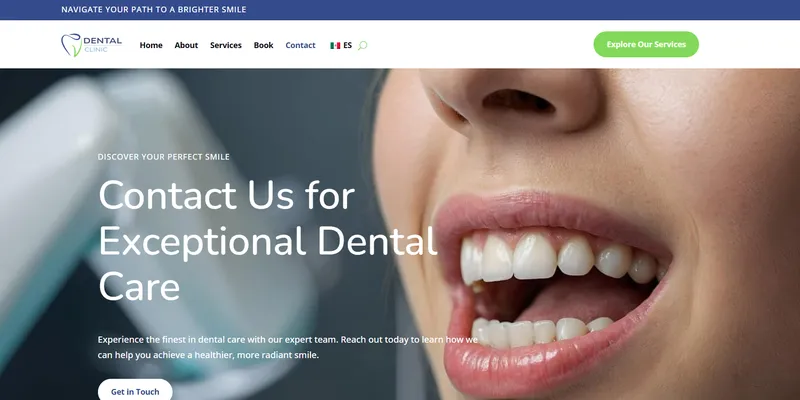Select the Contact navigation item
Viewport: 800px width, 400px height.
point(300,45)
